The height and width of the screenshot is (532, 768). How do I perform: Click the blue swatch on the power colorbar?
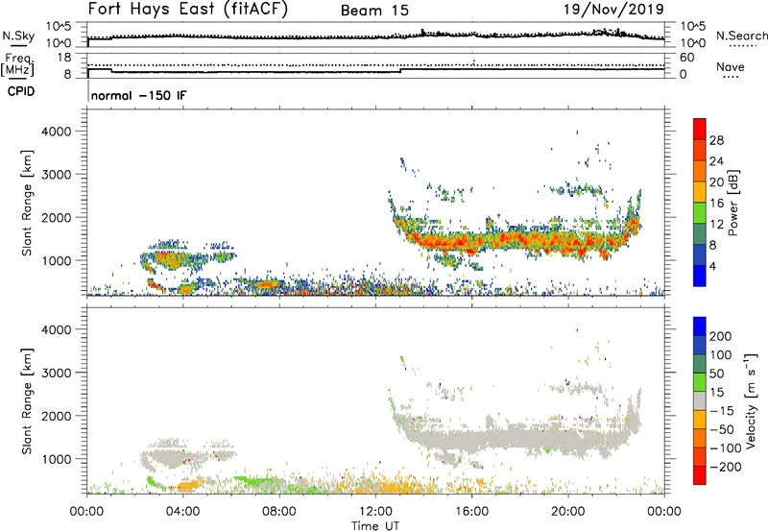point(699,276)
